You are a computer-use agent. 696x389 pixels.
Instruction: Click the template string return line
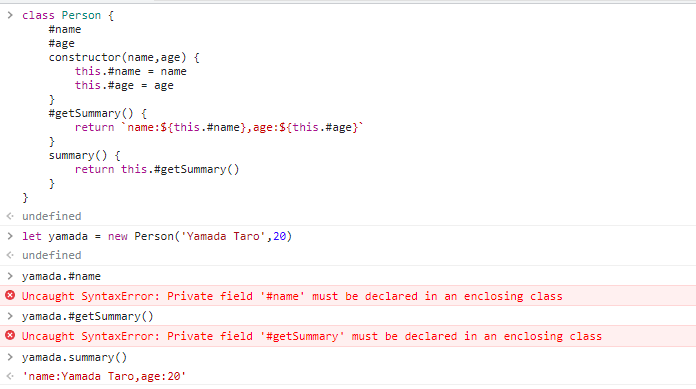219,127
